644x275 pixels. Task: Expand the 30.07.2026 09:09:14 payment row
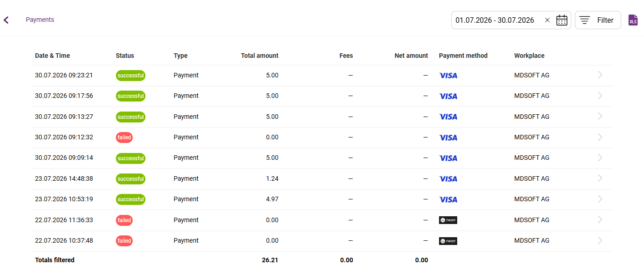coord(600,158)
